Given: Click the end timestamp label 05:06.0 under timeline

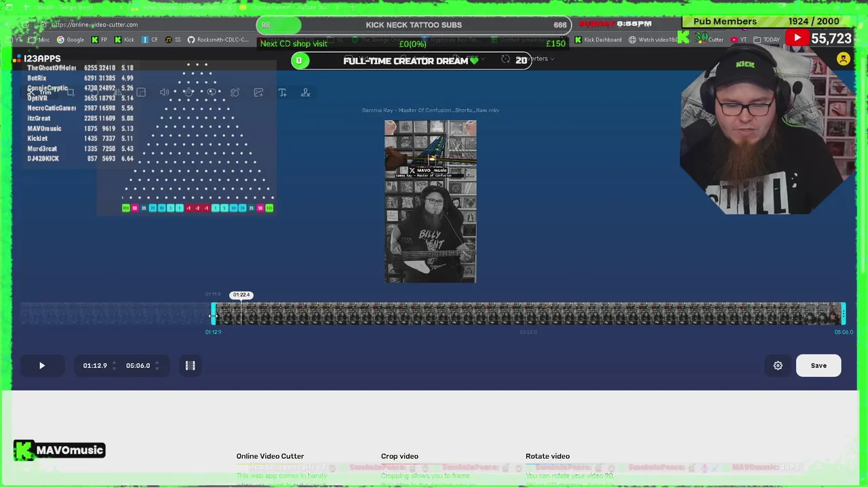Looking at the screenshot, I should tap(844, 332).
